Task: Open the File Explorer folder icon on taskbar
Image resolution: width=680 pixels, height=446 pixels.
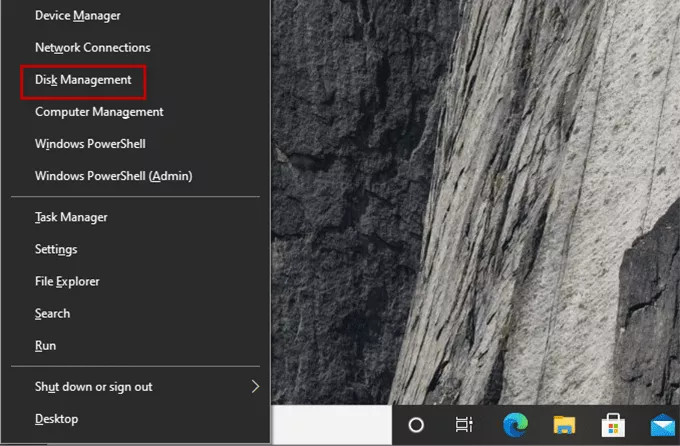Action: [565, 424]
